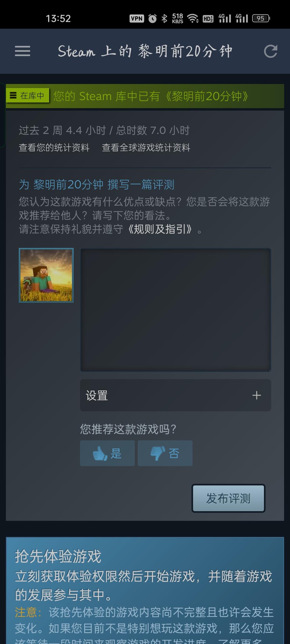This screenshot has width=290, height=644.
Task: Tap the refresh page icon
Action: (x=270, y=51)
